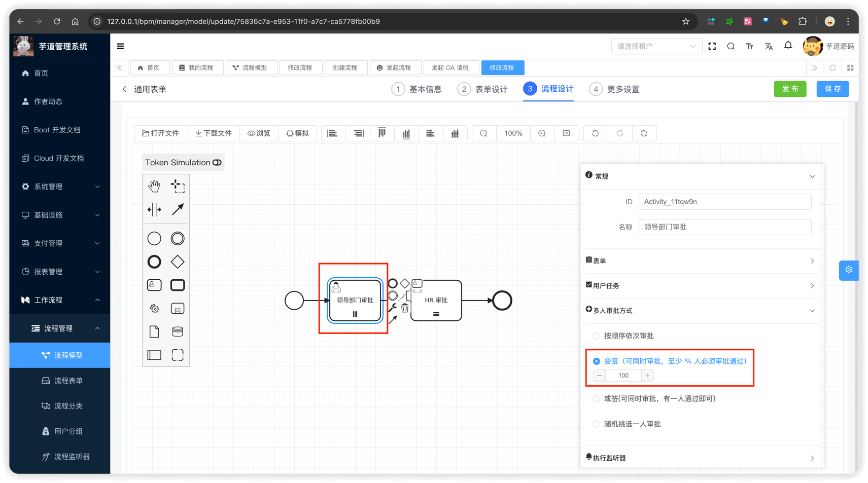Click the green 发布 button
This screenshot has height=483, width=868.
click(790, 89)
